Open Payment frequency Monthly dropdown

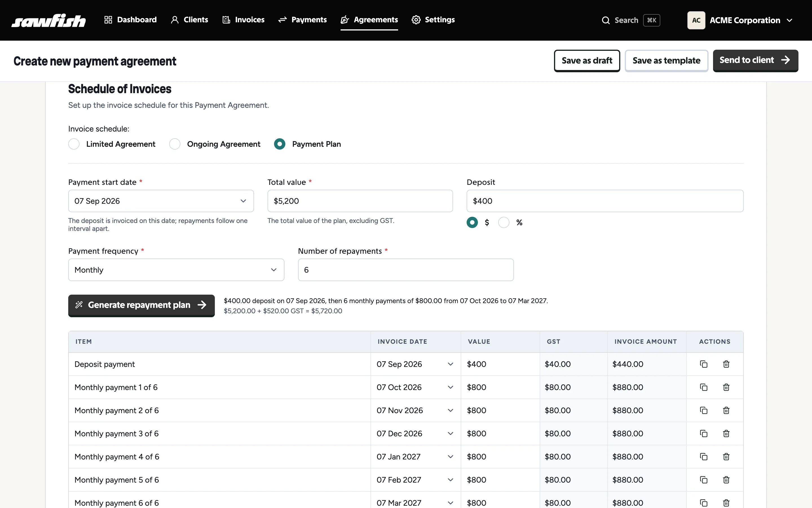(x=176, y=270)
